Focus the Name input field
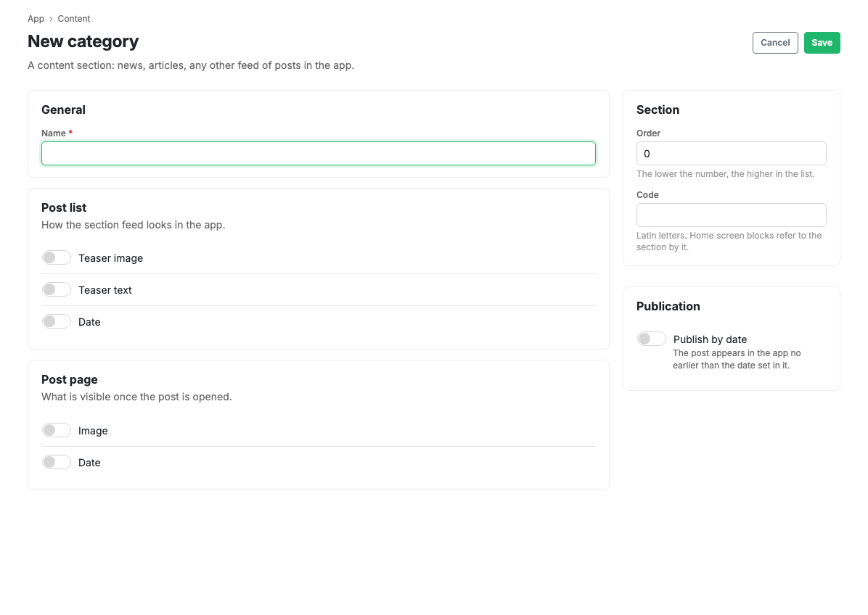868x615 pixels. coord(319,153)
